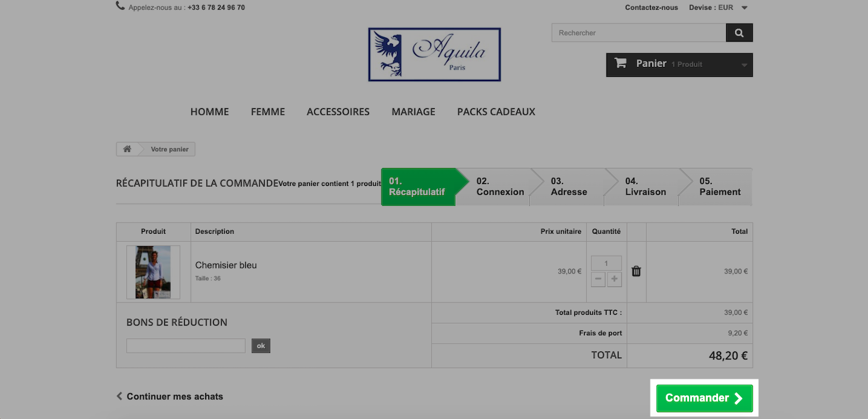The width and height of the screenshot is (868, 419).
Task: Focus the Rechercher search field
Action: coord(639,33)
